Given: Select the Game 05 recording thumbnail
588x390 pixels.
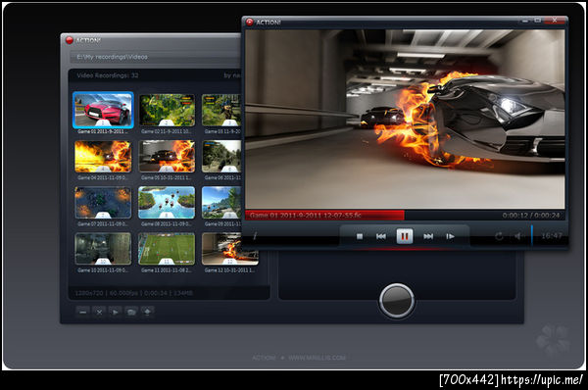Looking at the screenshot, I should pyautogui.click(x=167, y=157).
